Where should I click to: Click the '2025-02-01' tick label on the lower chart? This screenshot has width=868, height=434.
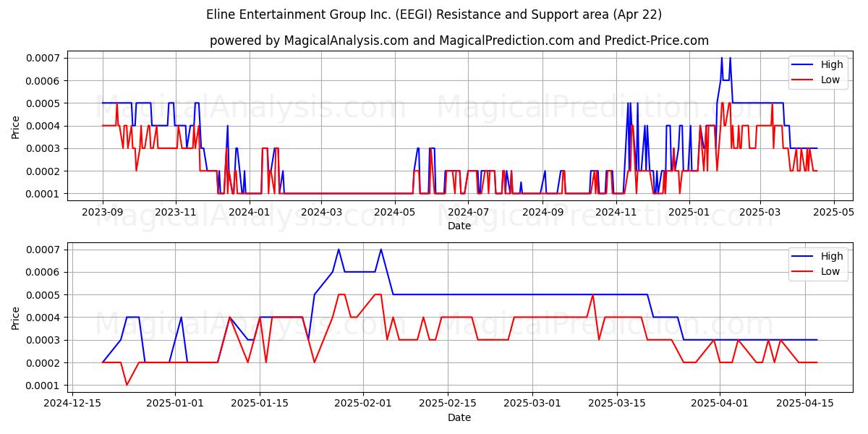click(363, 404)
